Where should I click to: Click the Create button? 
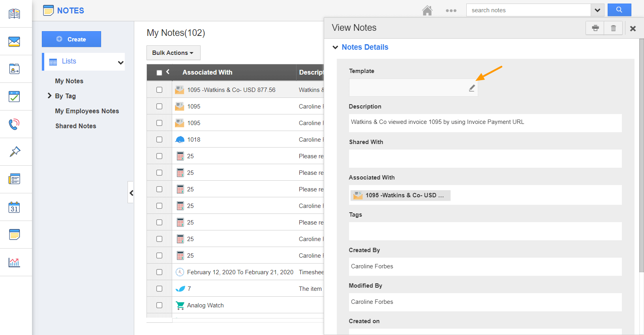71,39
